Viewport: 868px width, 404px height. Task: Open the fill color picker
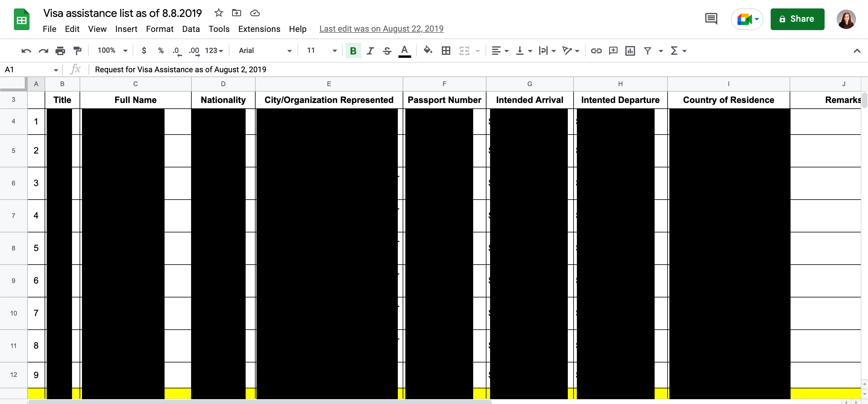pos(428,50)
